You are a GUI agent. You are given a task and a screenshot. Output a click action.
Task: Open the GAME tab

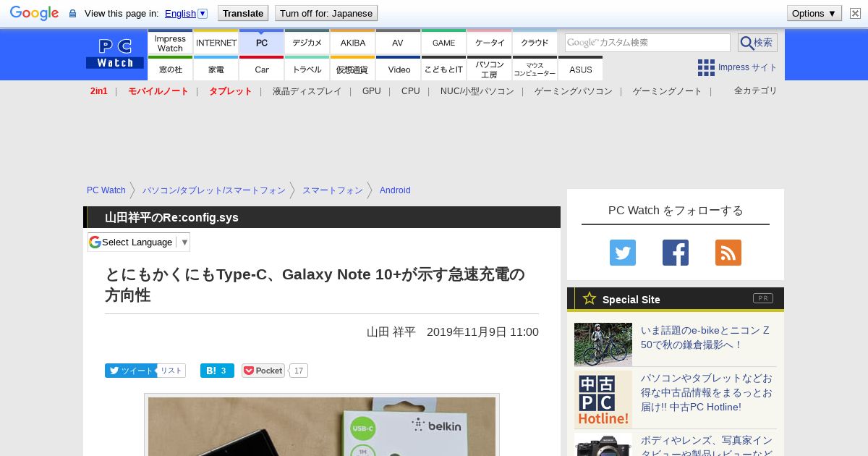tap(443, 43)
